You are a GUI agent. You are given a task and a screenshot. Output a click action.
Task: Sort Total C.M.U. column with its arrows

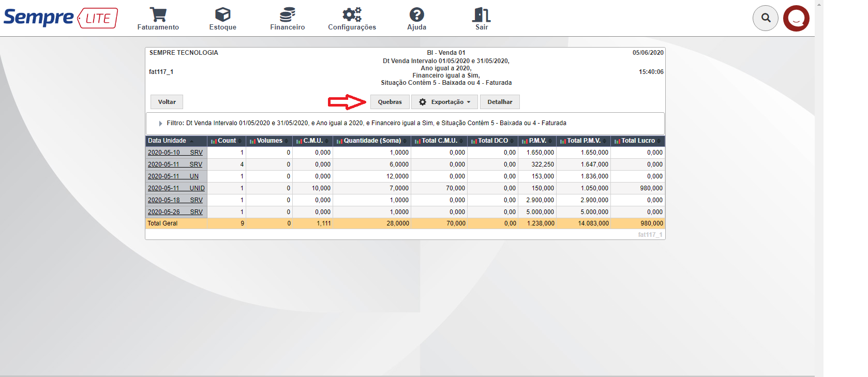pos(461,141)
